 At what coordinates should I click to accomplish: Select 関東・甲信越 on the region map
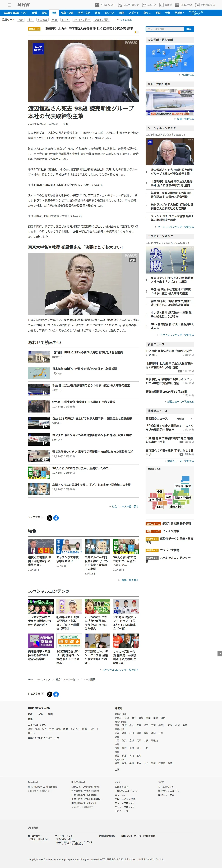[x=183, y=498]
